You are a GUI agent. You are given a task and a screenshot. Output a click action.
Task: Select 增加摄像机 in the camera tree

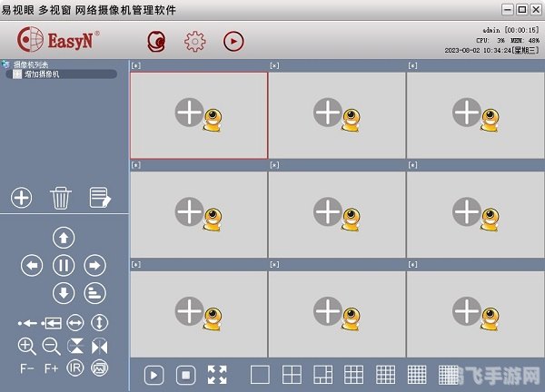[x=41, y=74]
